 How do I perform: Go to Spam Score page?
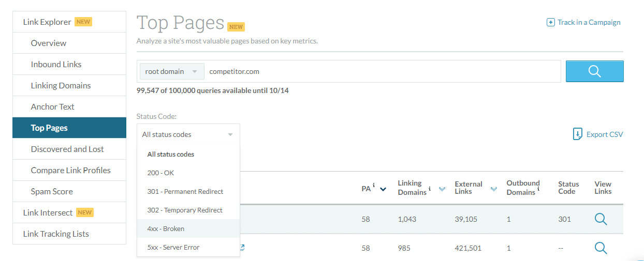52,191
